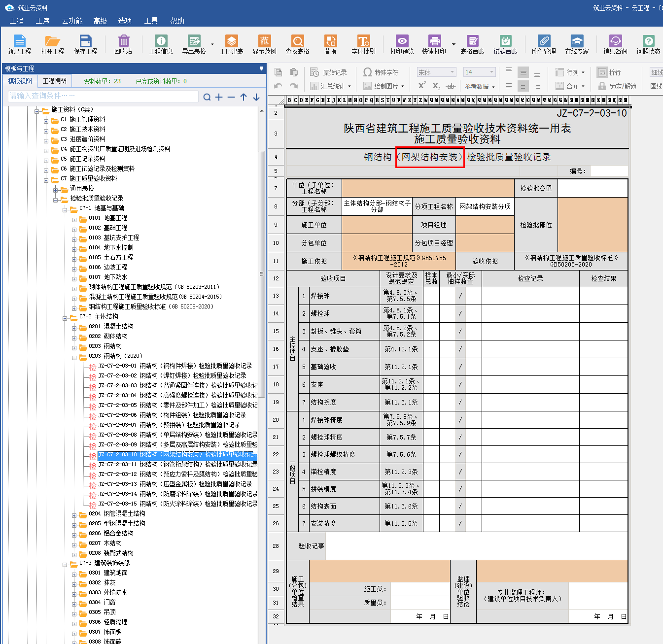Toggle 折行 word wrap
Screen dimensions: 663x644
609,72
